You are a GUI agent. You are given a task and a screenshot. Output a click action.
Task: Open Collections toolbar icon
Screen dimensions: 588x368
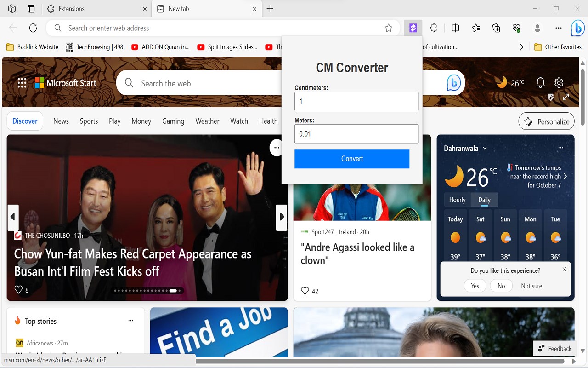[496, 28]
